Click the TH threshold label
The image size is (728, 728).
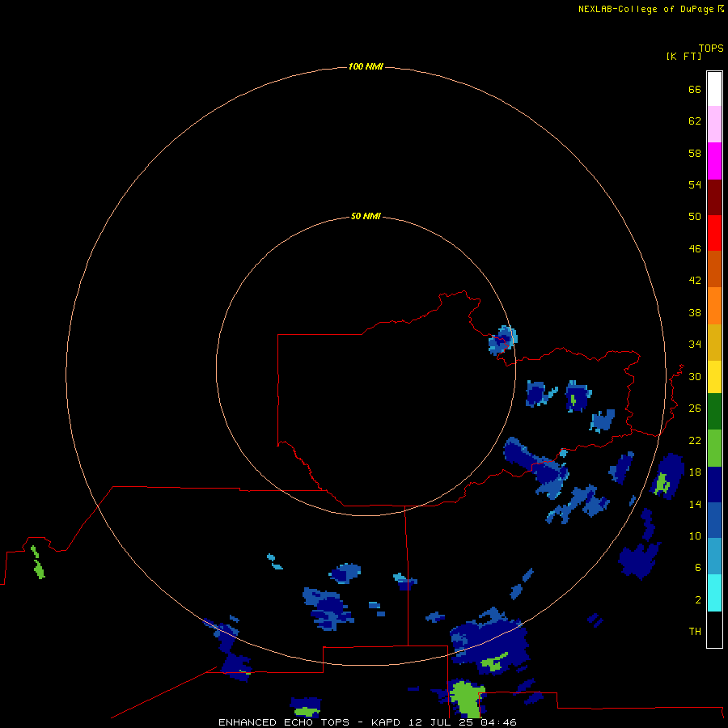tap(695, 632)
